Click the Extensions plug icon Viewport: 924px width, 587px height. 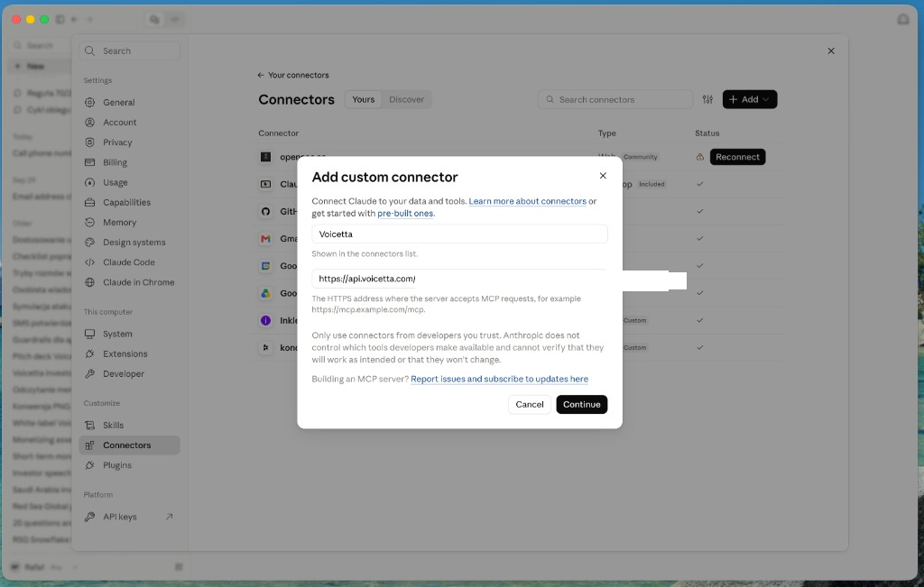89,353
